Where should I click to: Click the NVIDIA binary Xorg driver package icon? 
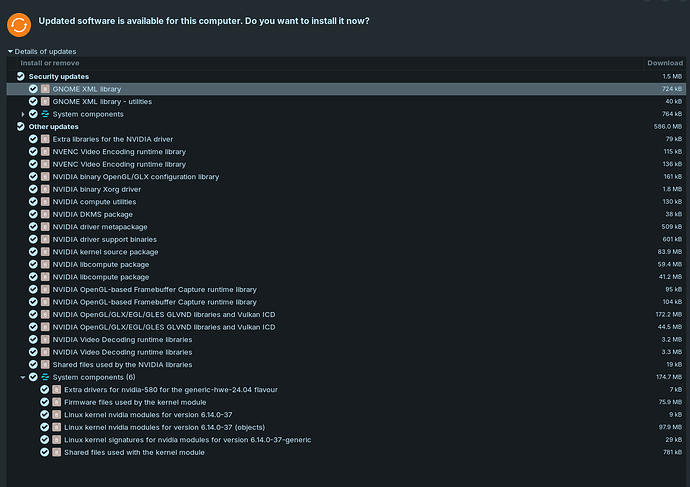(x=45, y=189)
